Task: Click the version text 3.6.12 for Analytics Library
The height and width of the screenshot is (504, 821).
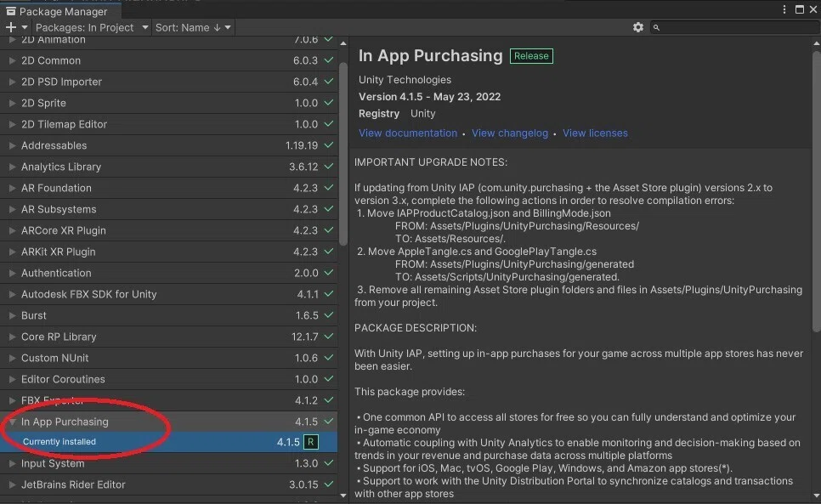Action: pyautogui.click(x=303, y=167)
